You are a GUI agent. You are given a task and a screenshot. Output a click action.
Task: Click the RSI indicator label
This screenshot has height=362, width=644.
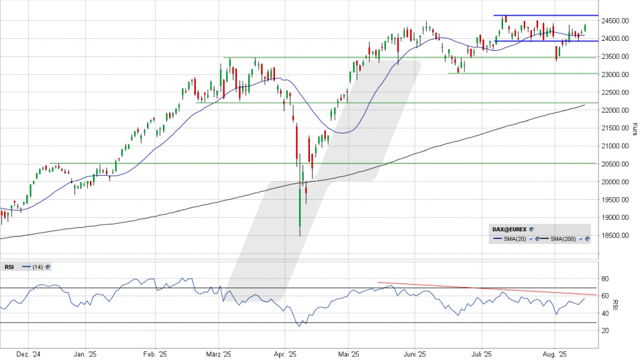tap(9, 267)
